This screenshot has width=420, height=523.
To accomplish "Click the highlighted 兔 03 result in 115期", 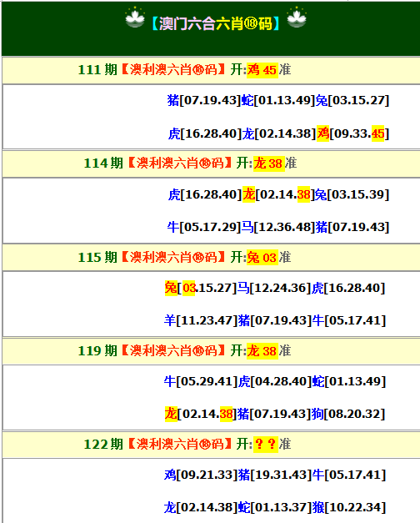I will (262, 258).
